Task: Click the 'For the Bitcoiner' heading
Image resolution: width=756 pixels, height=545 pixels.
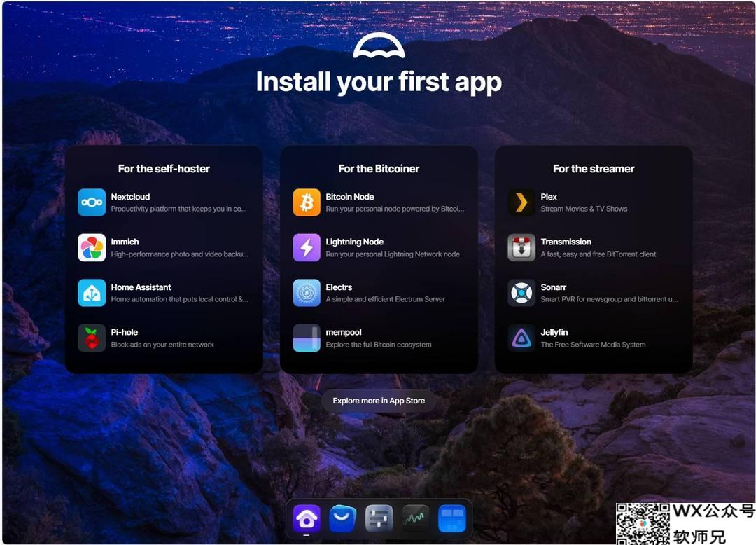Action: tap(379, 169)
